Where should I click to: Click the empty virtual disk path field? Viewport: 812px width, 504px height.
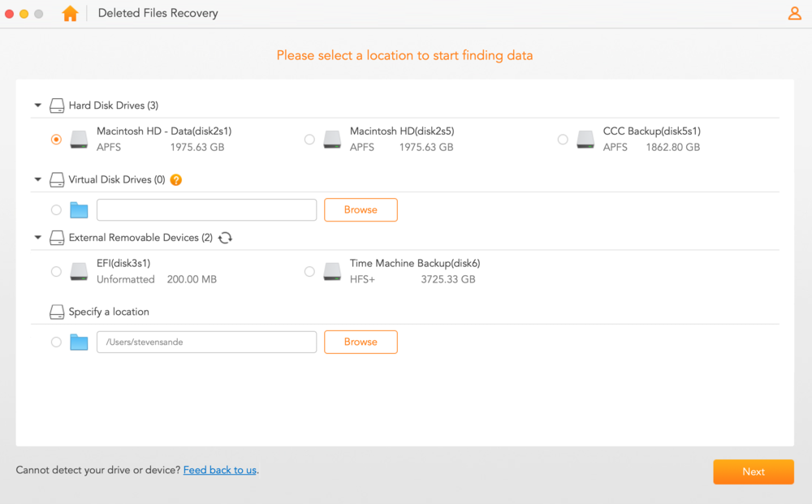point(206,210)
